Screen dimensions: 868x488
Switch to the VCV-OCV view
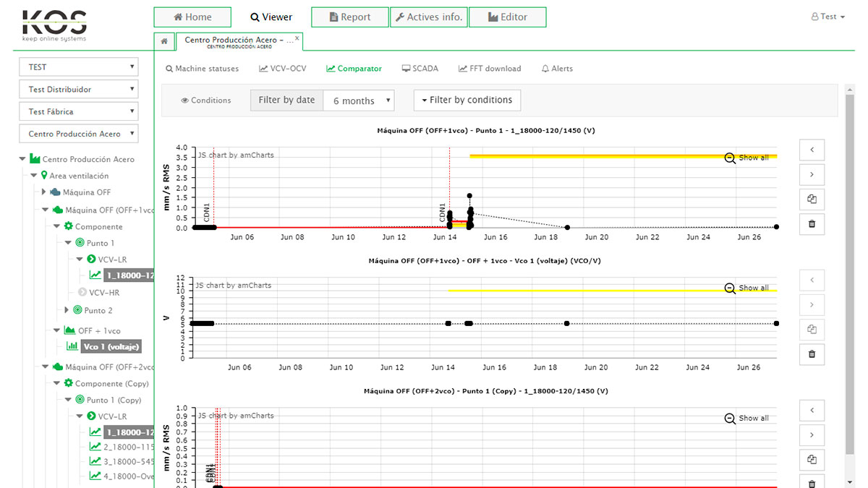point(282,69)
